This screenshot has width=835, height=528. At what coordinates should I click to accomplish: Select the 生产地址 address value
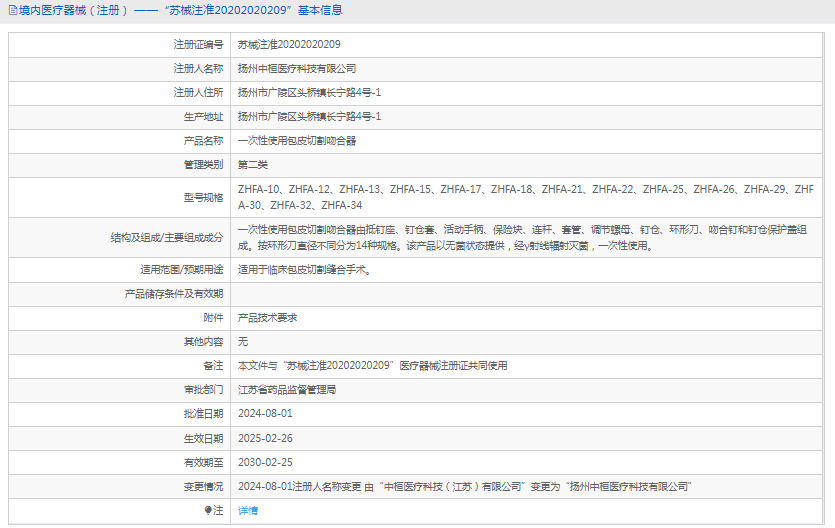click(x=309, y=117)
